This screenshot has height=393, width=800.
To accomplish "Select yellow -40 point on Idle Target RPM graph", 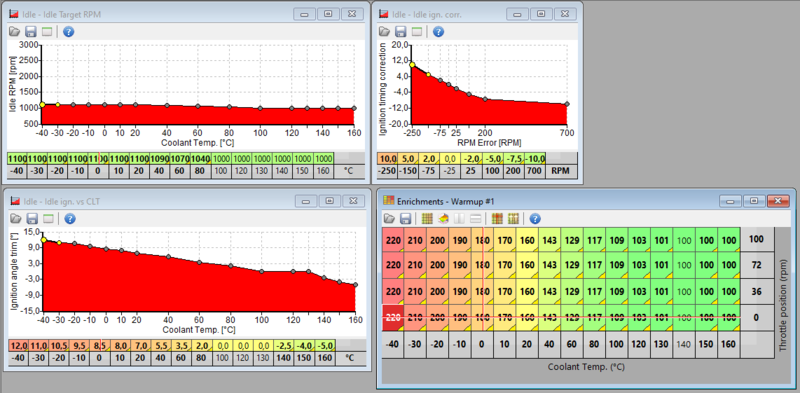I will tap(42, 105).
